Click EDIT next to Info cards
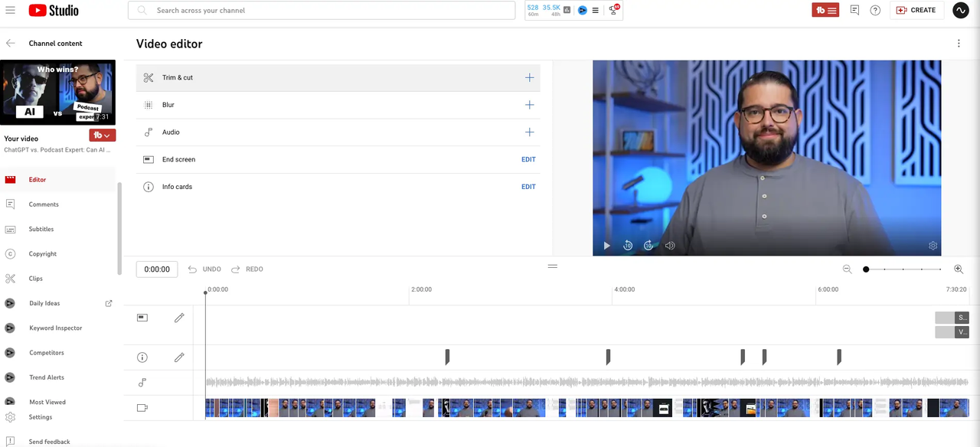Screen dimensions: 980x447 tap(528, 187)
